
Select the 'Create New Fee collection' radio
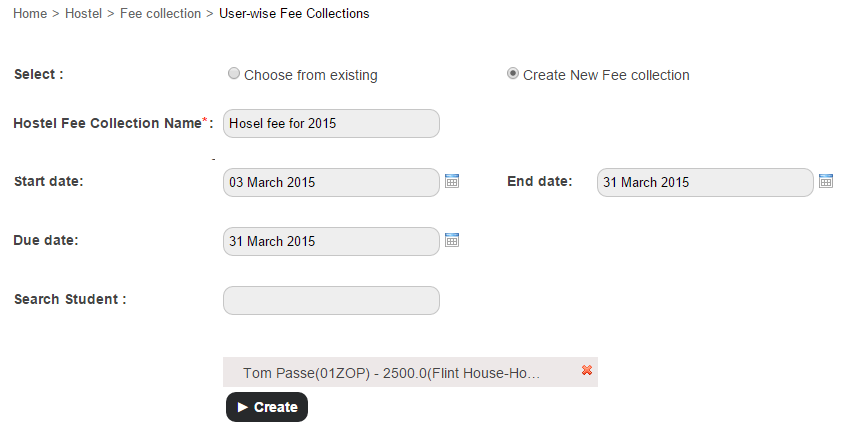click(x=513, y=74)
